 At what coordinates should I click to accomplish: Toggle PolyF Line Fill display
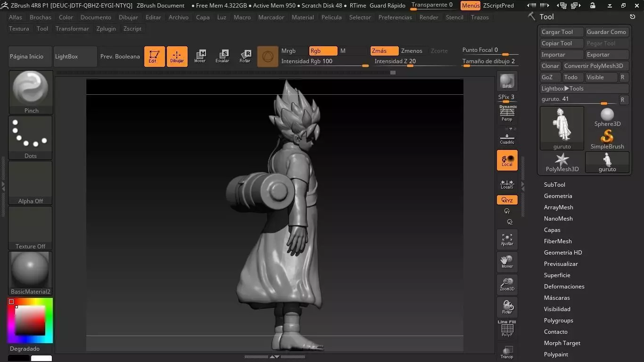pos(507,329)
